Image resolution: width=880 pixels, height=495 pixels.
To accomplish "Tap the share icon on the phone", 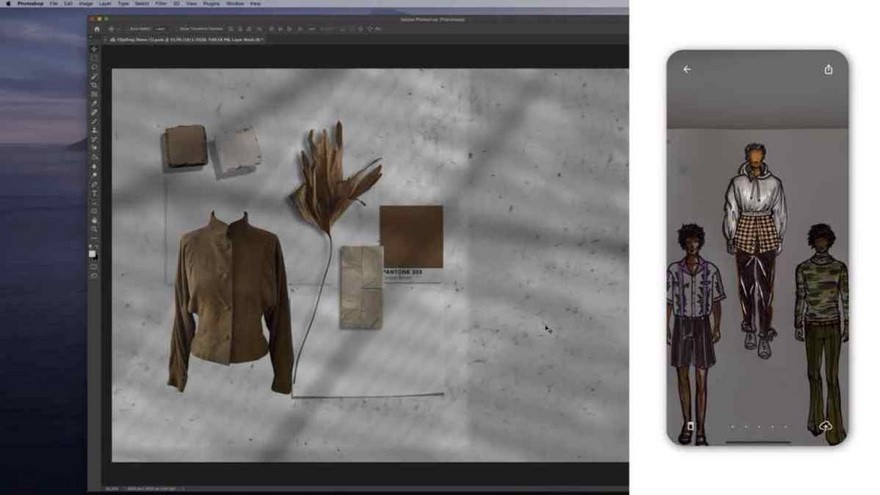I will click(828, 69).
